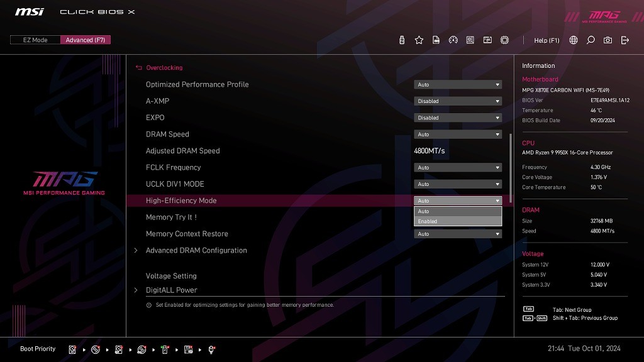Take a screenshot with camera icon
Viewport: 644px width, 362px height.
click(x=608, y=40)
